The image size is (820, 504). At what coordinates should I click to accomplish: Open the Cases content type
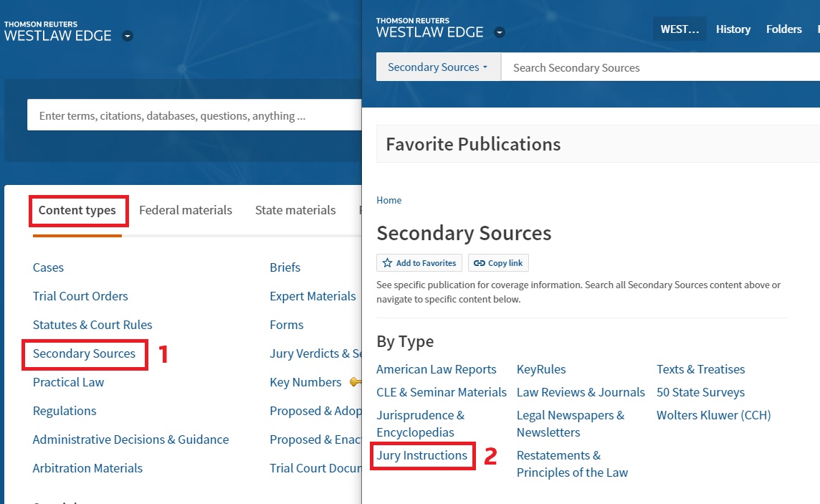[x=48, y=267]
